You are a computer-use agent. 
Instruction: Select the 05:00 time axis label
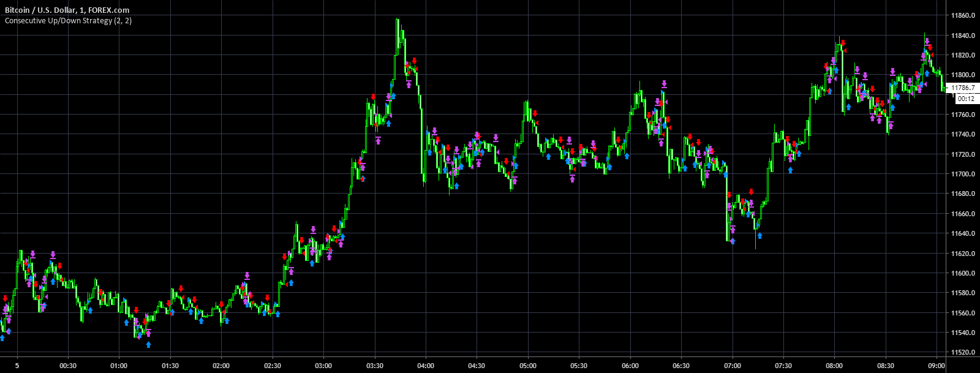click(528, 366)
